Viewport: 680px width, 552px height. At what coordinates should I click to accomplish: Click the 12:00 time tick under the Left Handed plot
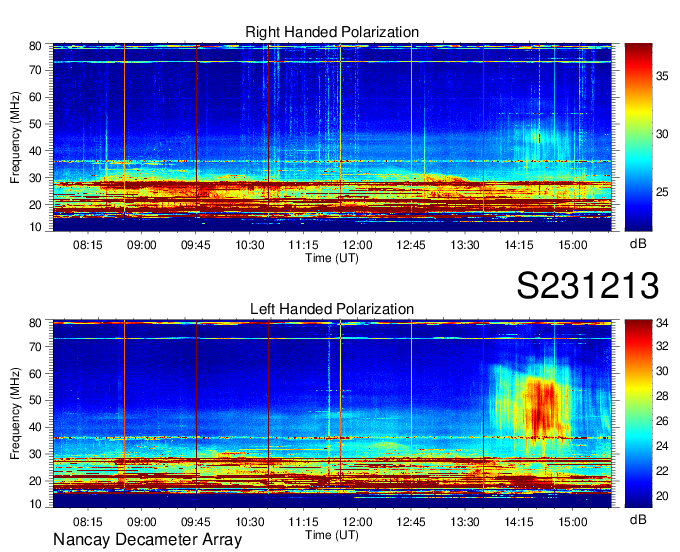357,522
